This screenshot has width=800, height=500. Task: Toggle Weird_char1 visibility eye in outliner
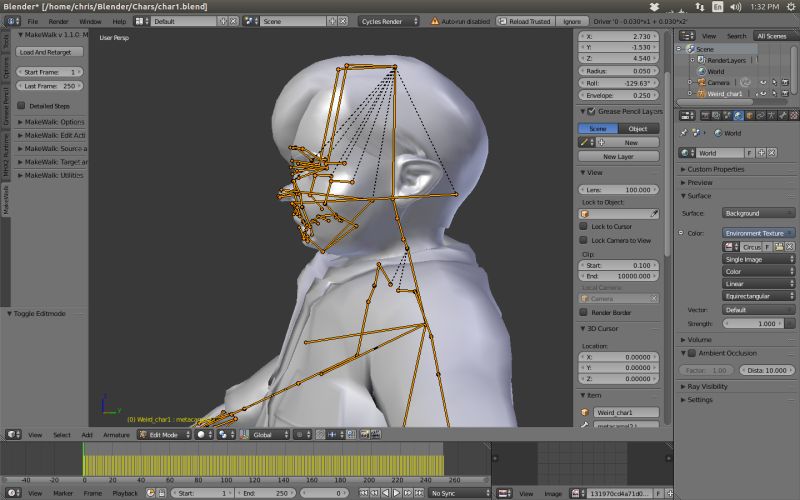763,93
